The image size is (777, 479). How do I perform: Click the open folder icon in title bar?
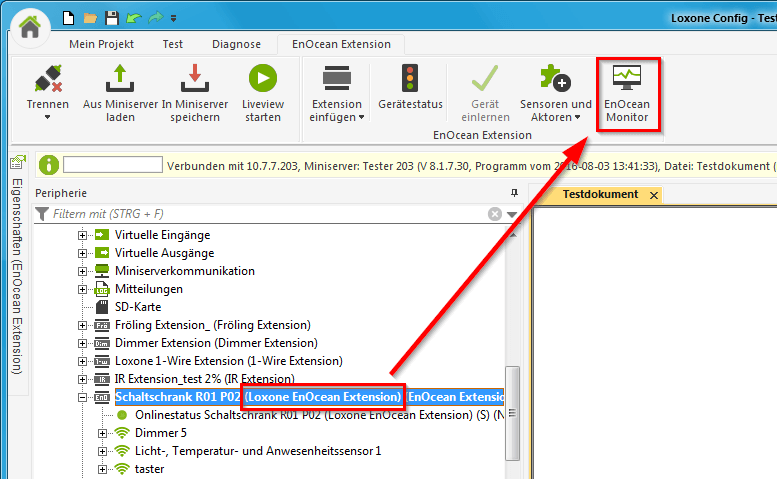(91, 17)
